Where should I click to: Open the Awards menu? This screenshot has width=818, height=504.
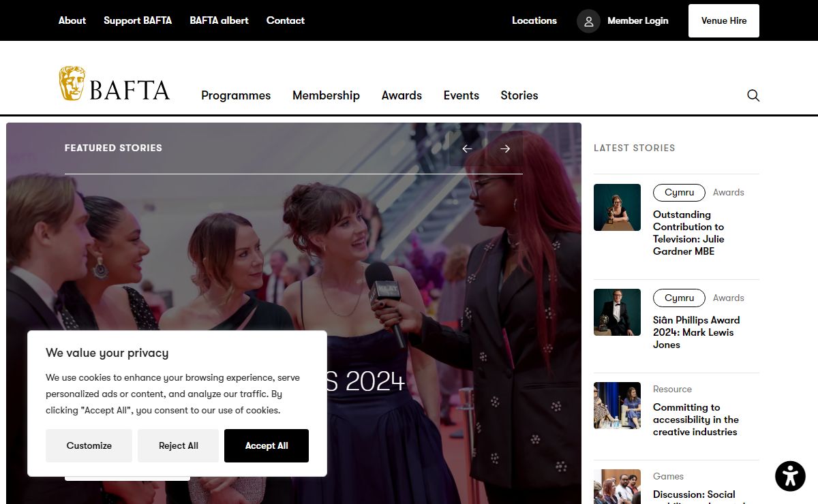point(402,95)
